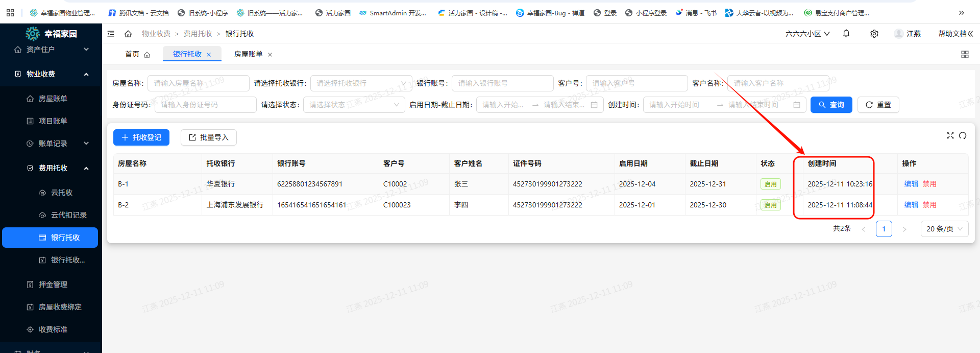Open 腾讯文档 - 云文档 bookmark
980x353 pixels.
138,13
